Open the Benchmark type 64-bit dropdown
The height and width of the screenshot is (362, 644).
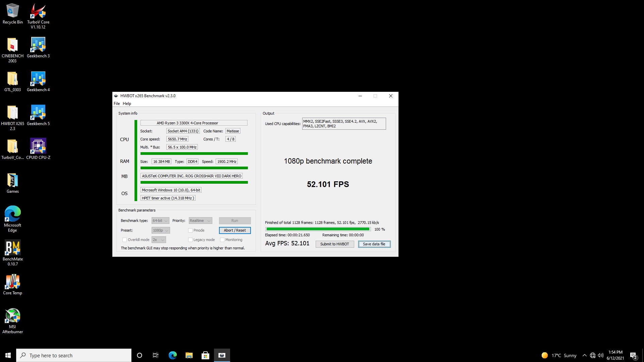[160, 221]
